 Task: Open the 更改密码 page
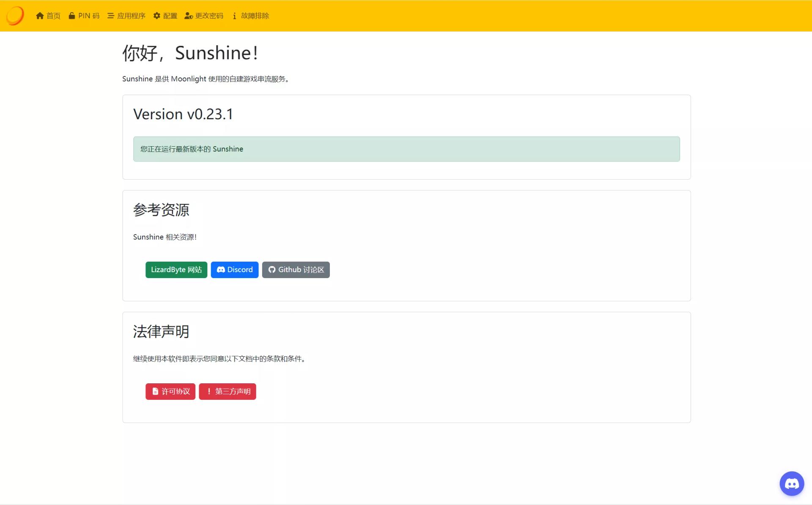pyautogui.click(x=204, y=16)
